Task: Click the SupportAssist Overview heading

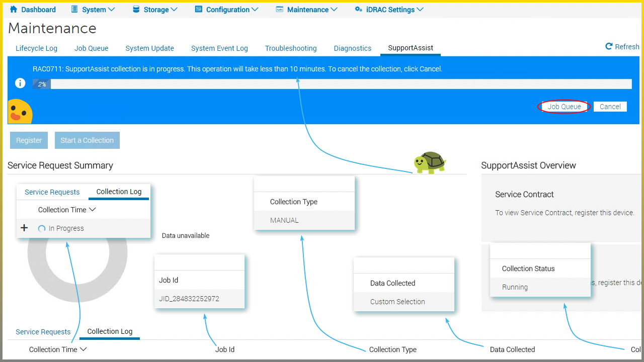Action: point(528,165)
